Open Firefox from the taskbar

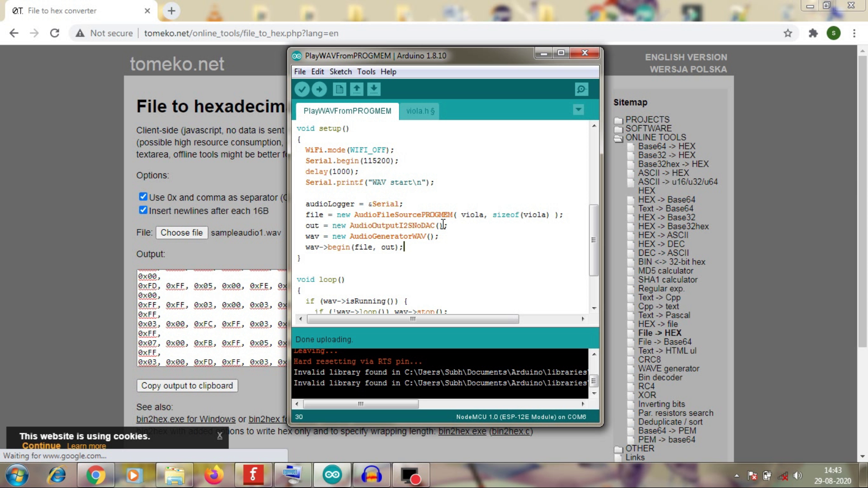[214, 475]
